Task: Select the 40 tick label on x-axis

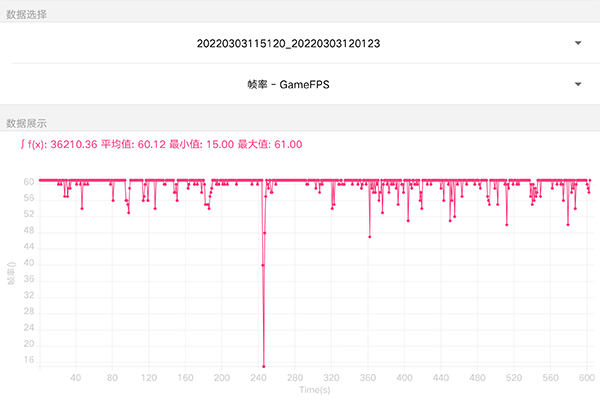Action: pos(76,378)
